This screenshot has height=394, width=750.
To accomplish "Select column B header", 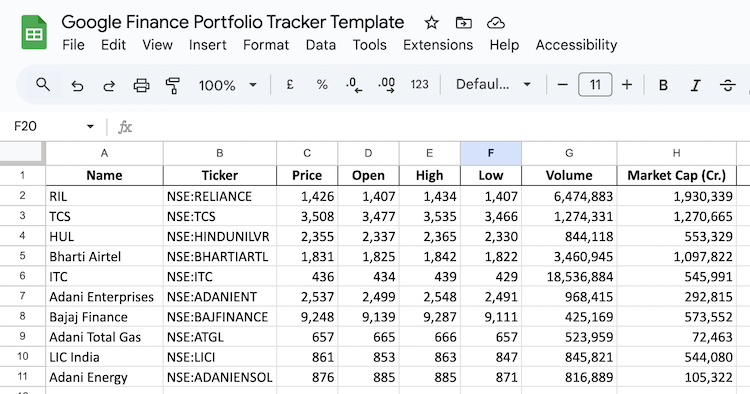I will (220, 153).
